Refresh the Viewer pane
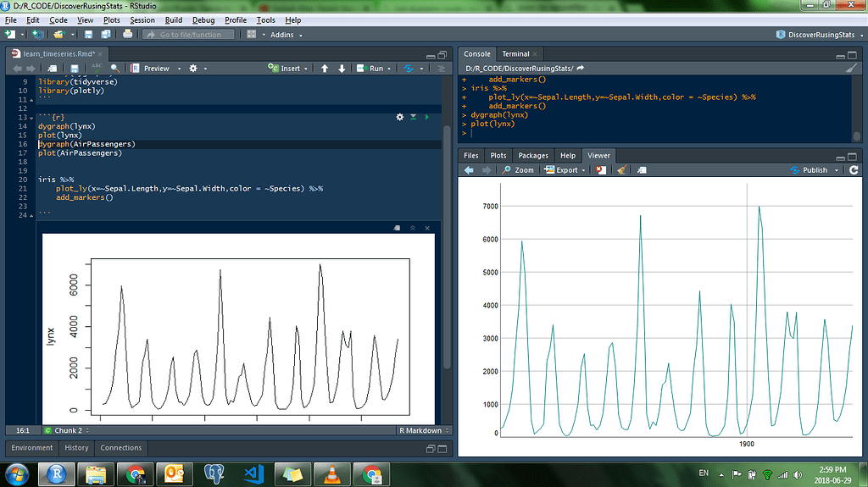Viewport: 868px width, 487px height. (854, 170)
